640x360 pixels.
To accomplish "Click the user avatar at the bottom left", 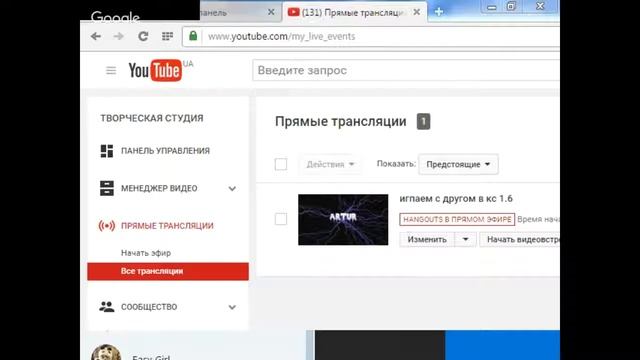I will tap(106, 353).
